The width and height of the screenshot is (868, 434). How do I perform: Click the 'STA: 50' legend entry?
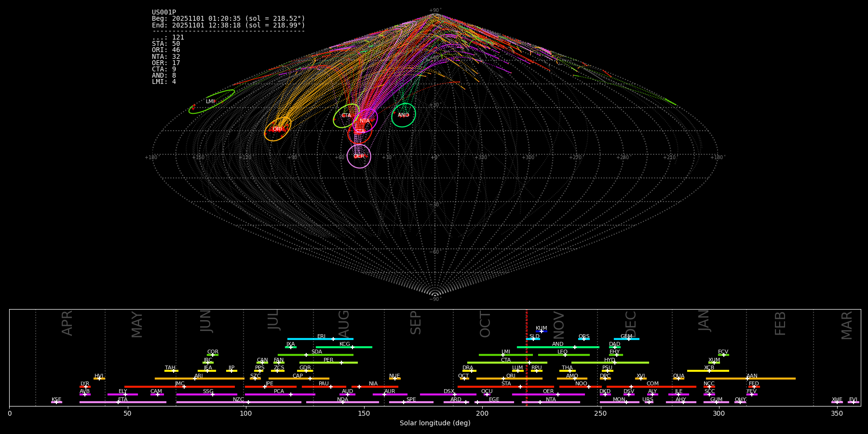(x=166, y=44)
